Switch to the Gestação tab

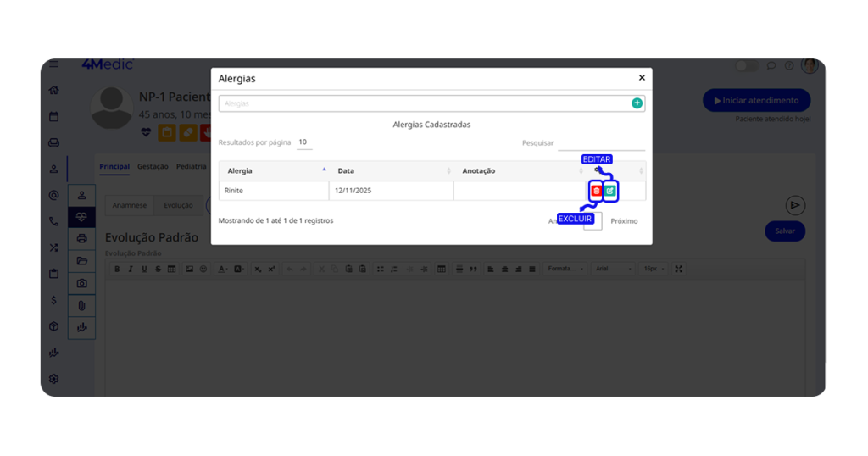click(153, 167)
